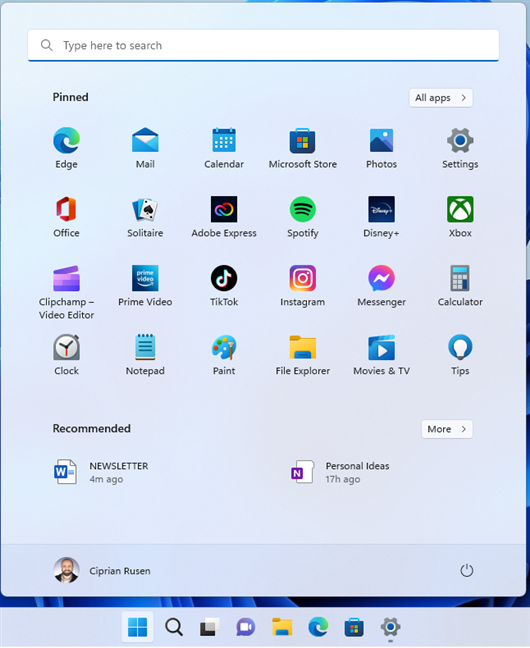Expand the All apps list
Screen dimensions: 530x648
tap(441, 98)
